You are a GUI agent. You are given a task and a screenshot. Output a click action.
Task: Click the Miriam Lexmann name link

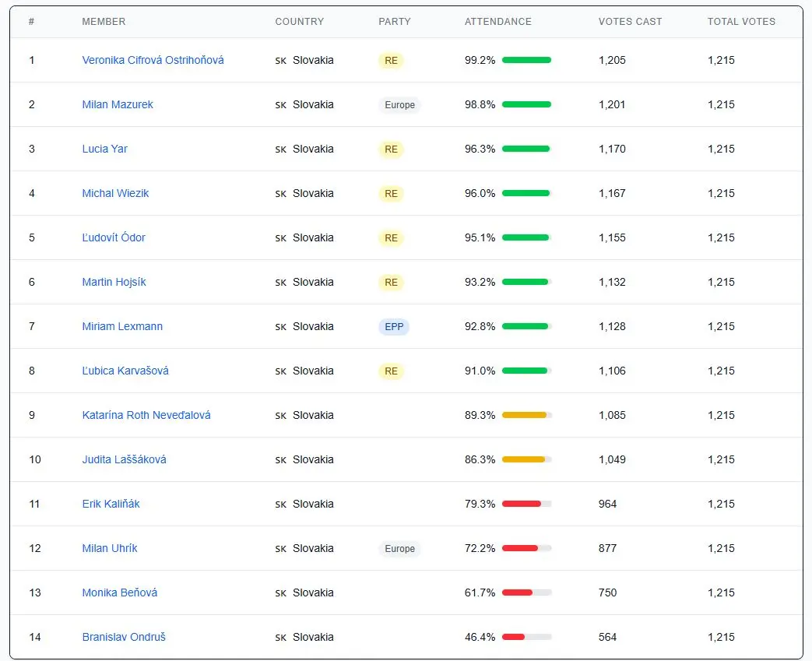pos(122,326)
